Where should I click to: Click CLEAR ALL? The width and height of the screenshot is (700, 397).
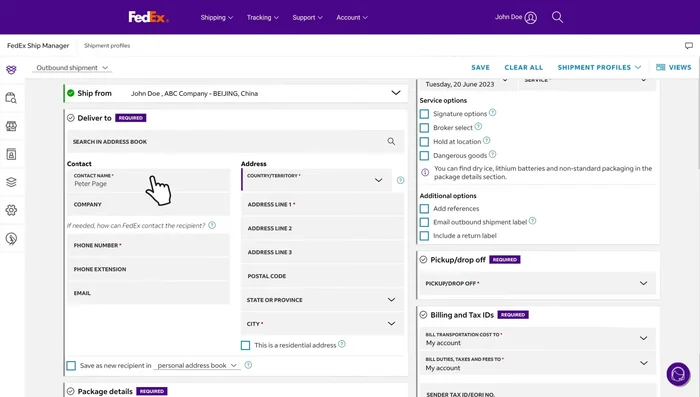pos(524,67)
